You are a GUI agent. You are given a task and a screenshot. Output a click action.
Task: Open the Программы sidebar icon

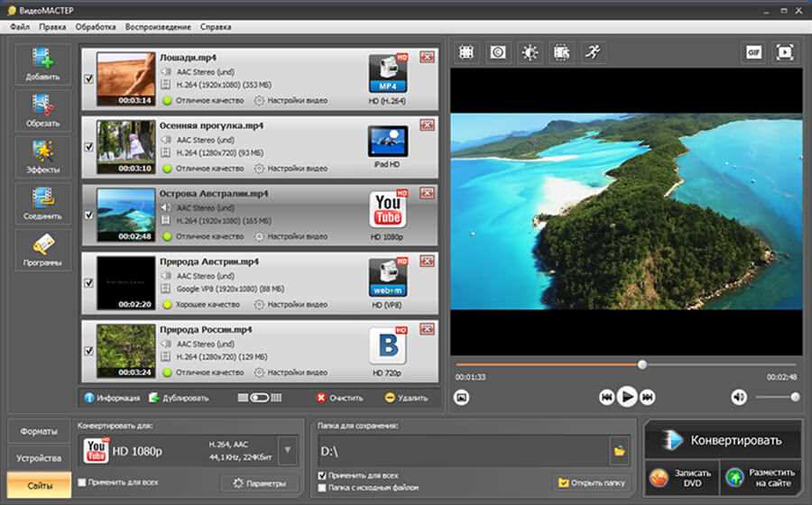coord(42,250)
